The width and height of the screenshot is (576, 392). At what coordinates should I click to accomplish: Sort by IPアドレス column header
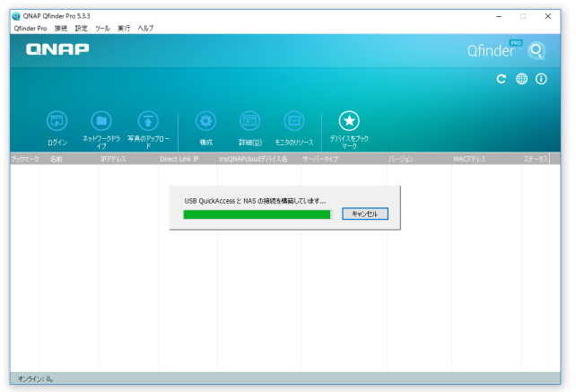pyautogui.click(x=128, y=159)
